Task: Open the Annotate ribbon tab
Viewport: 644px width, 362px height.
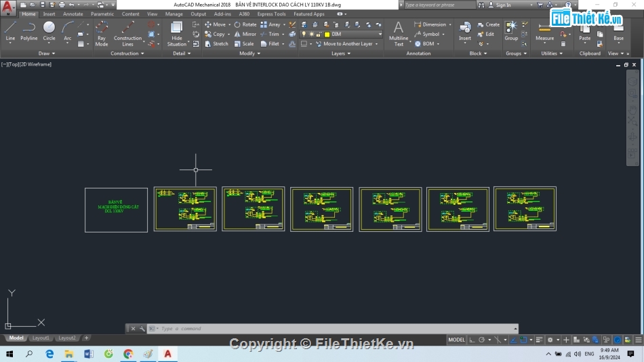Action: point(73,14)
